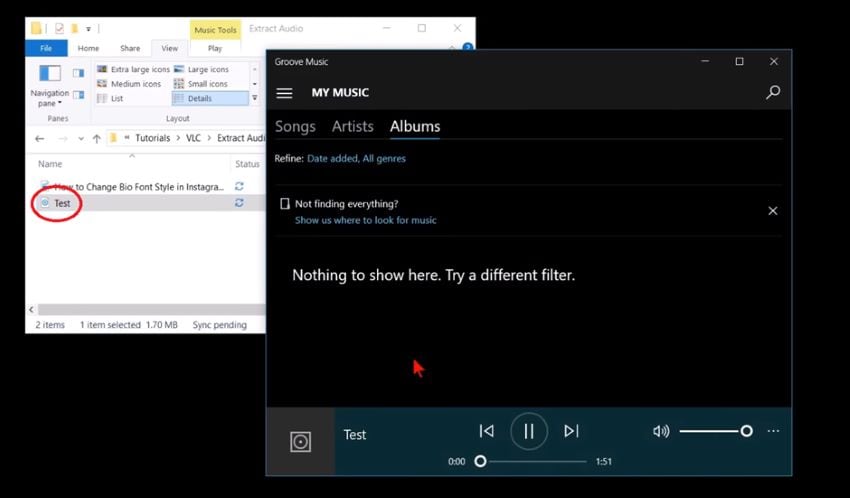The height and width of the screenshot is (498, 850).
Task: Go up one folder level in Explorer
Action: pos(96,139)
